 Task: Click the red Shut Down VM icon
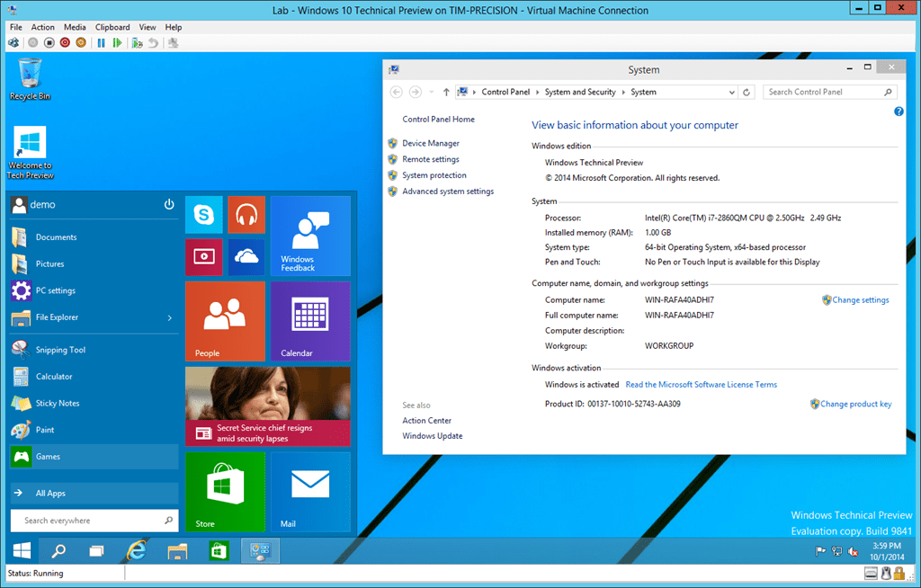coord(65,43)
